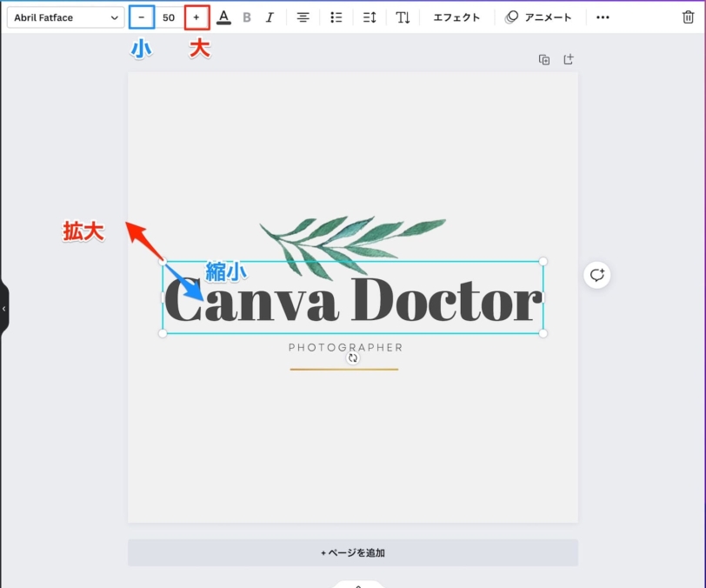Decrease font size with minus button

coord(142,17)
